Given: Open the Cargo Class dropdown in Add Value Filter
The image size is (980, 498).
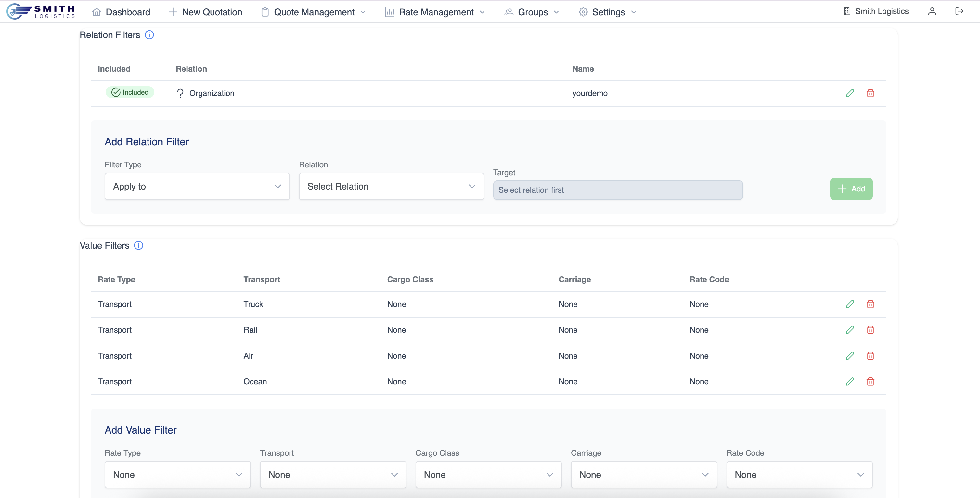Looking at the screenshot, I should pos(488,475).
